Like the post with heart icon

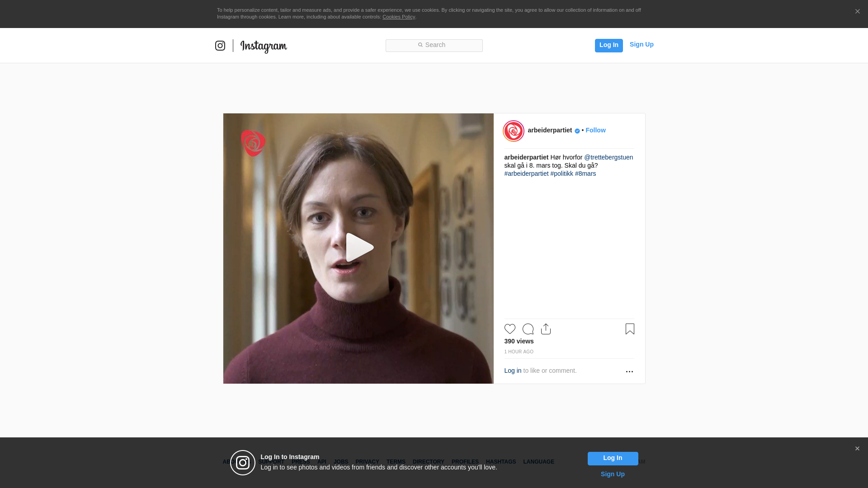[510, 329]
